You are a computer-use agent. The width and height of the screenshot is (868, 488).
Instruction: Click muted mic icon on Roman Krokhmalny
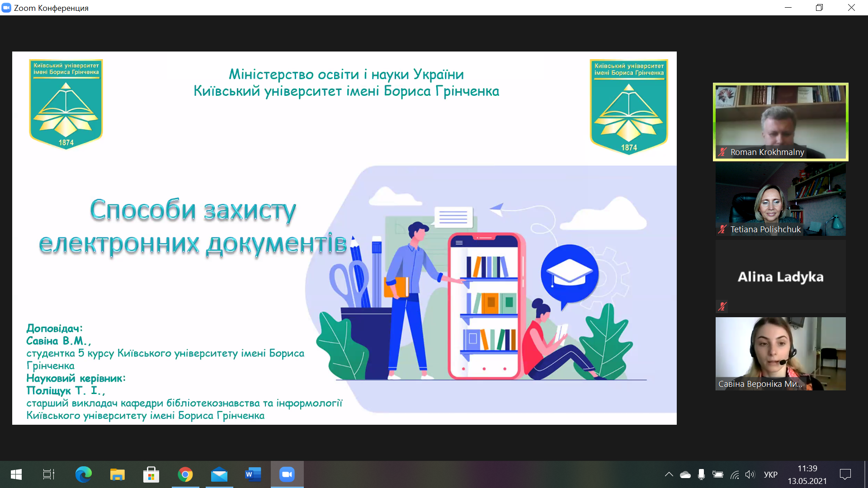pyautogui.click(x=722, y=152)
